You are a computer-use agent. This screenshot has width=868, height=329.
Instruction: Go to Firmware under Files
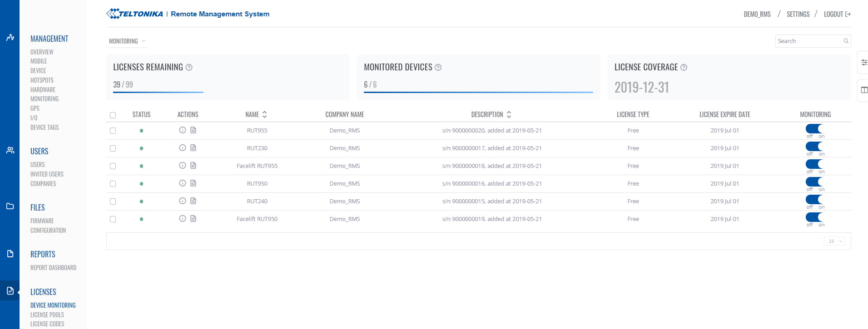pyautogui.click(x=42, y=221)
